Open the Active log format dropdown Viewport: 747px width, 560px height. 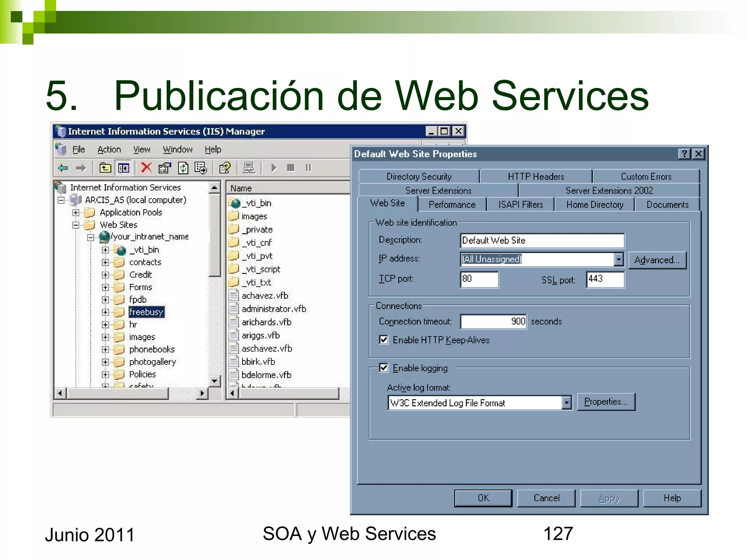566,403
